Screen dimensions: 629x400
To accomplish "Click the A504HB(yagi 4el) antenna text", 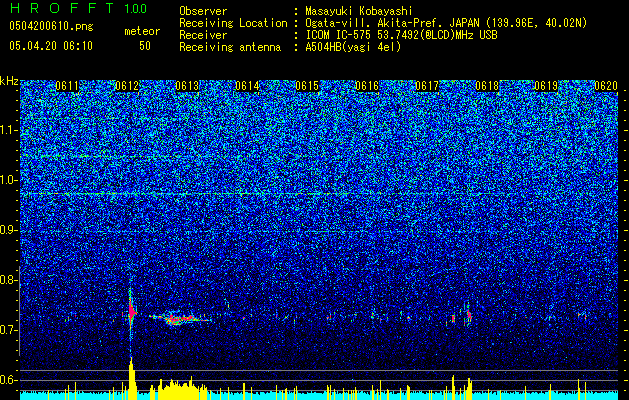I will pyautogui.click(x=353, y=47).
